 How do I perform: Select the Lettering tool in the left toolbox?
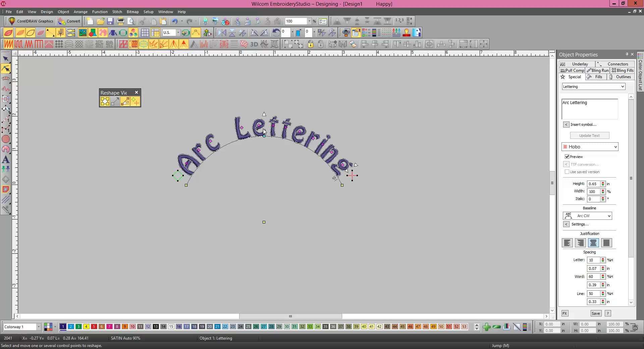(x=6, y=160)
